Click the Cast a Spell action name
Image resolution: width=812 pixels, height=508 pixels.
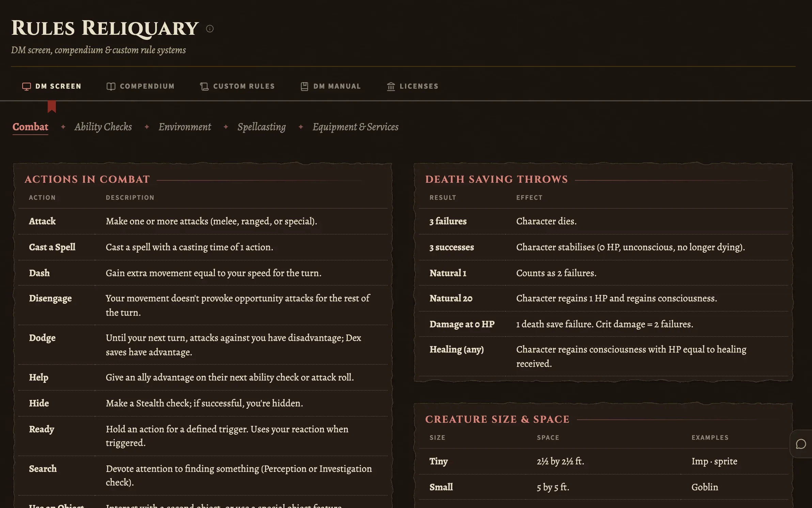tap(52, 247)
